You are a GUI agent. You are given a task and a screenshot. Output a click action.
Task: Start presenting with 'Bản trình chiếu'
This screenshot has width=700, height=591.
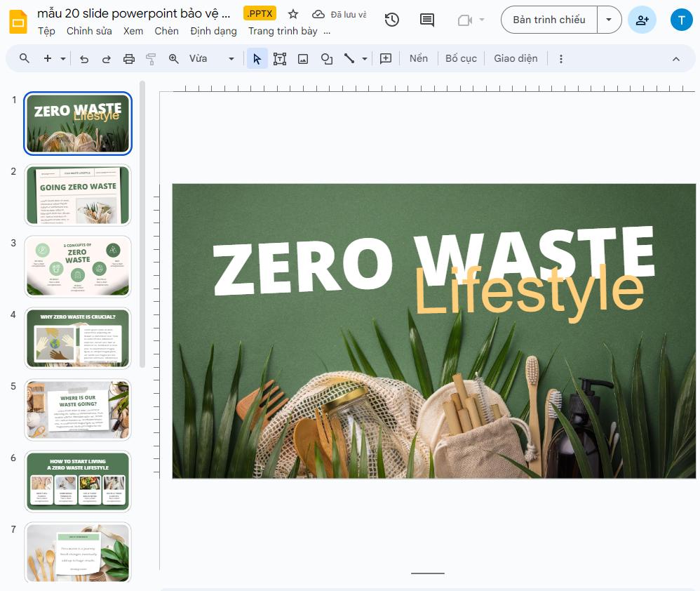[548, 19]
